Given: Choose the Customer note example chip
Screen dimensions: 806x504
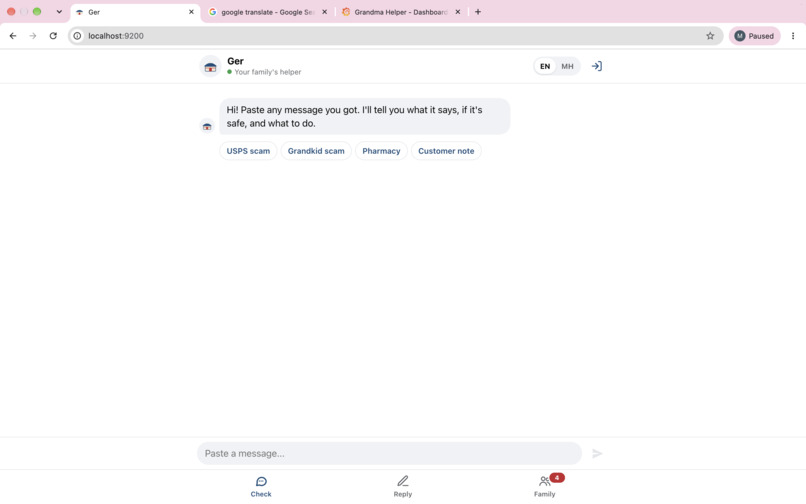Looking at the screenshot, I should pyautogui.click(x=446, y=151).
